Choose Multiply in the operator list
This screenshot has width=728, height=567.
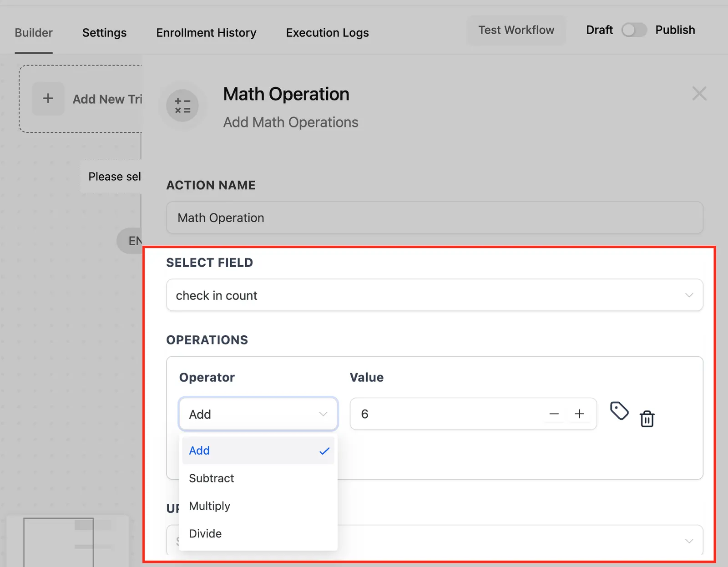(258, 506)
